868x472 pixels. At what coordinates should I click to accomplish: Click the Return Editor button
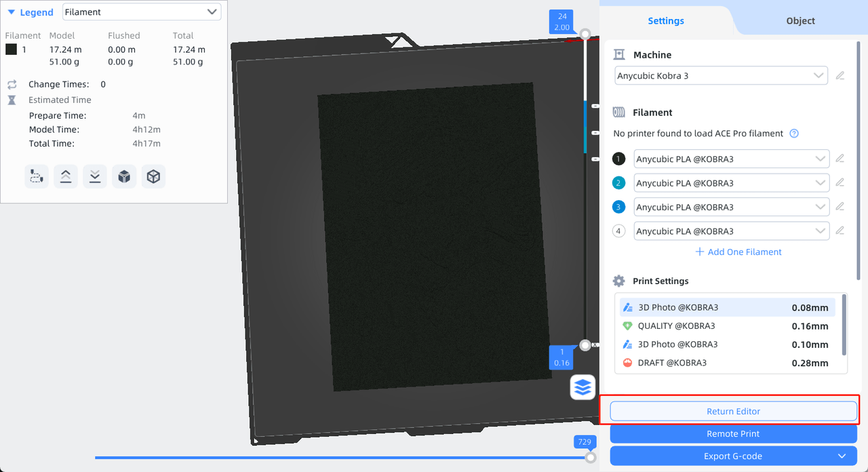coord(733,411)
